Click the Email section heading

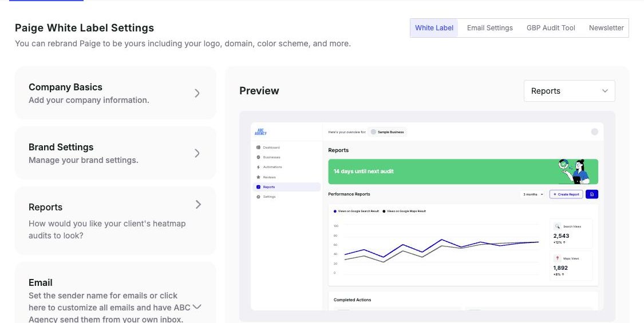(x=40, y=282)
